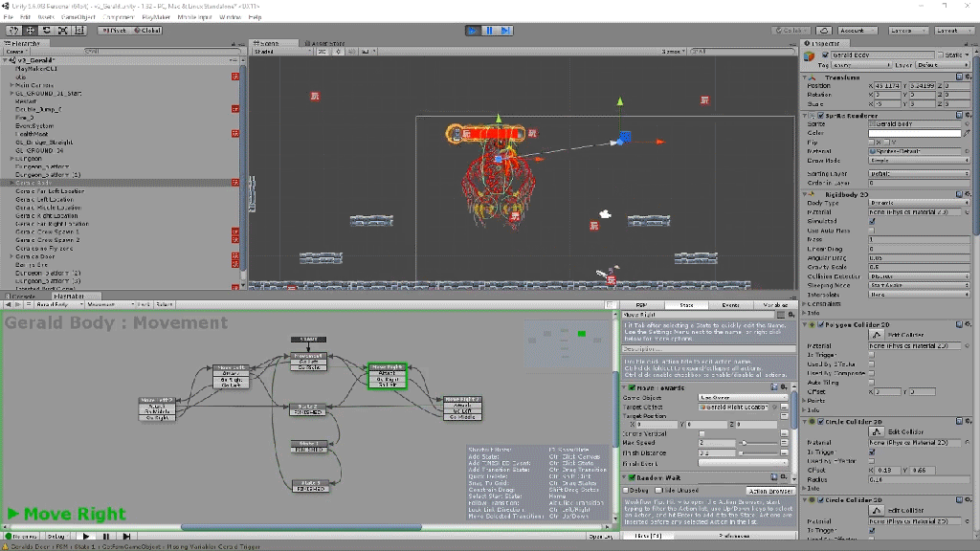
Task: Toggle Is Trigger in Polygon Collider 2D
Action: pos(873,355)
